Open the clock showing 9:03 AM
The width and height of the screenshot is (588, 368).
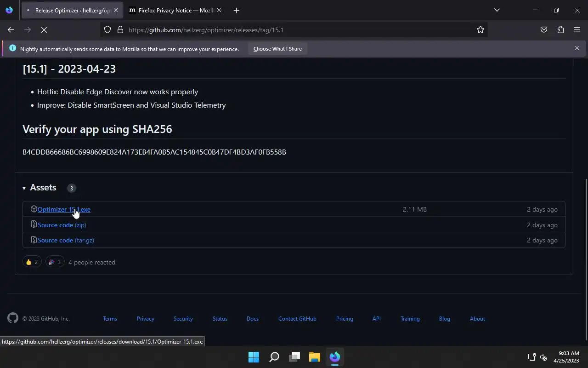566,357
